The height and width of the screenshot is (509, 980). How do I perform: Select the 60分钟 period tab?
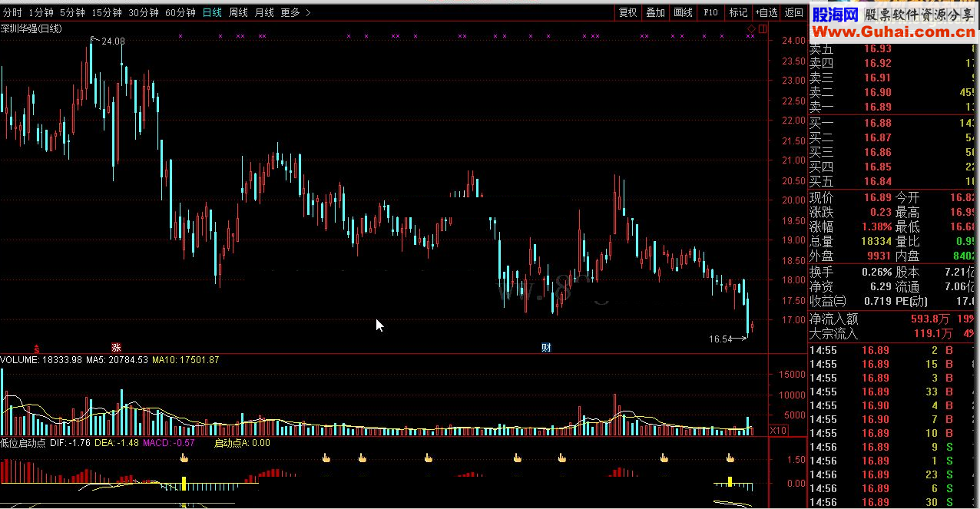point(180,12)
